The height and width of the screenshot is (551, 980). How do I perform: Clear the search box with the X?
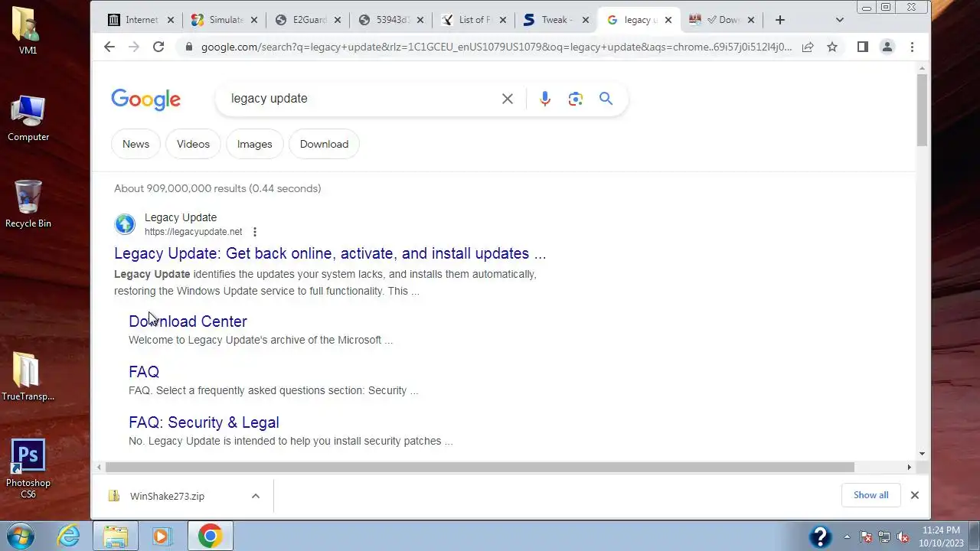[508, 98]
